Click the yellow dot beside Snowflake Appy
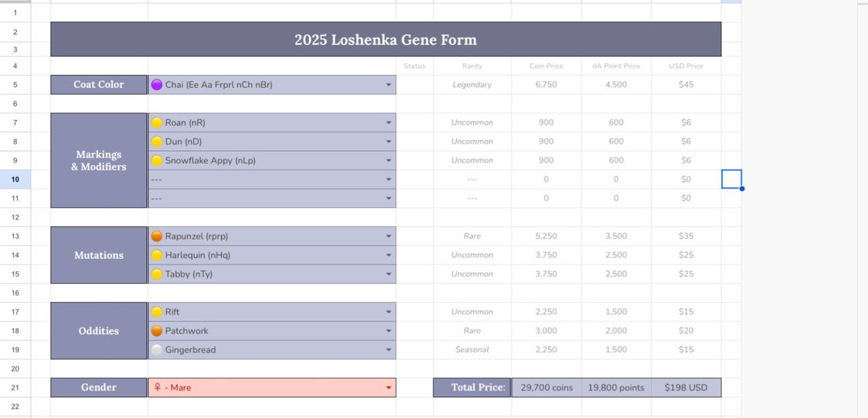 click(156, 160)
